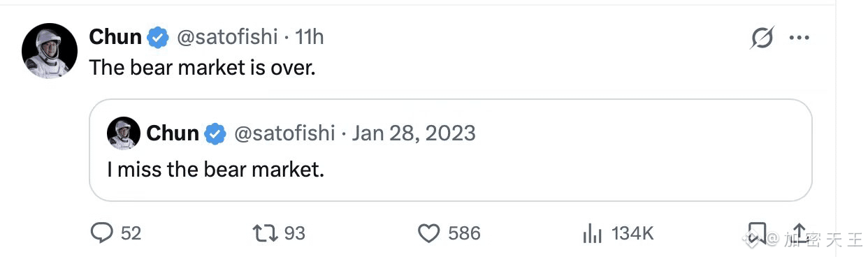Click the display name Chun on the main tweet
Screen dimensions: 868x257
pyautogui.click(x=115, y=37)
